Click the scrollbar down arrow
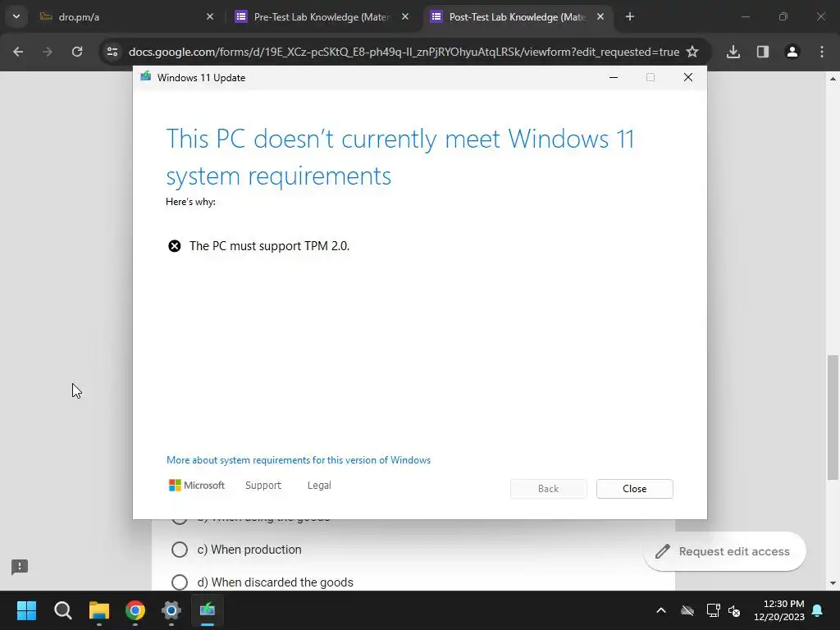Viewport: 840px width, 630px height. pos(833,583)
